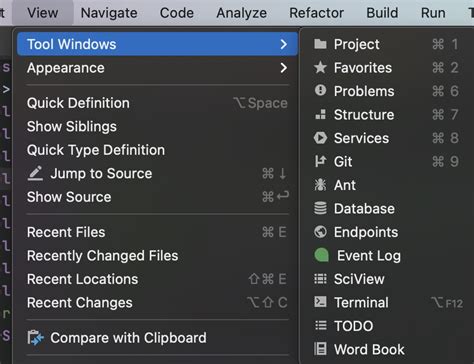Click the Favorites star icon
The height and width of the screenshot is (364, 474).
tap(320, 68)
